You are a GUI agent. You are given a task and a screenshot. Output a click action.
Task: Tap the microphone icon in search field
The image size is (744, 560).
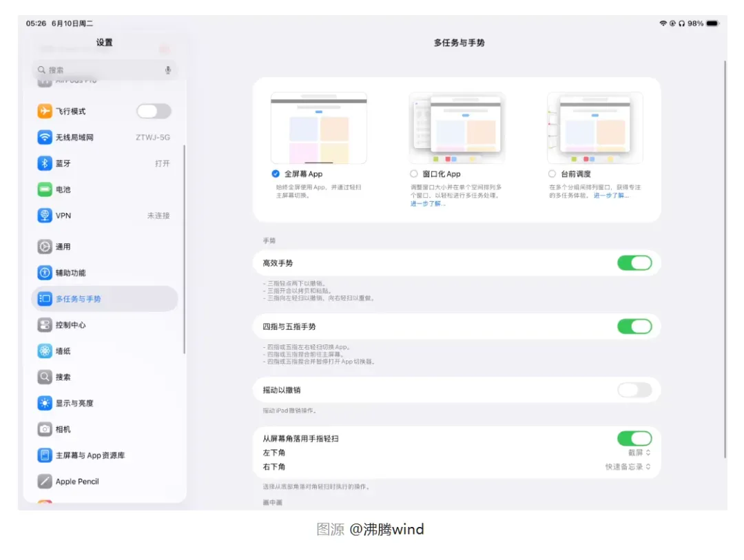[x=168, y=70]
